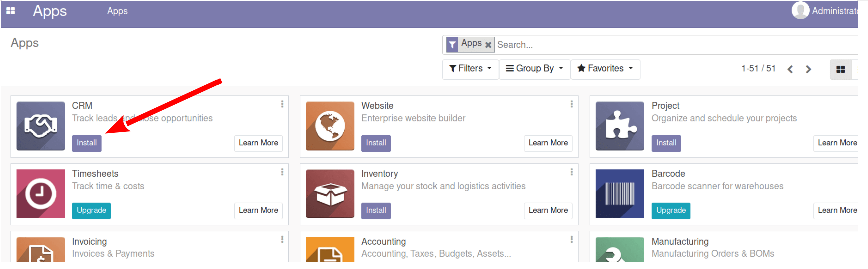Screen dimensions: 868x269
Task: Click the Inventory app title
Action: click(x=380, y=174)
